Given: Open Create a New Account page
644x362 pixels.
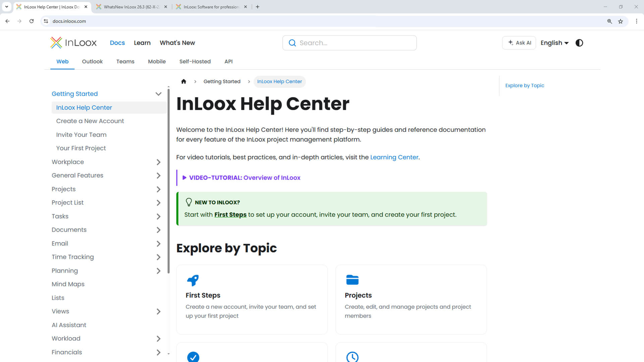Looking at the screenshot, I should pyautogui.click(x=90, y=121).
